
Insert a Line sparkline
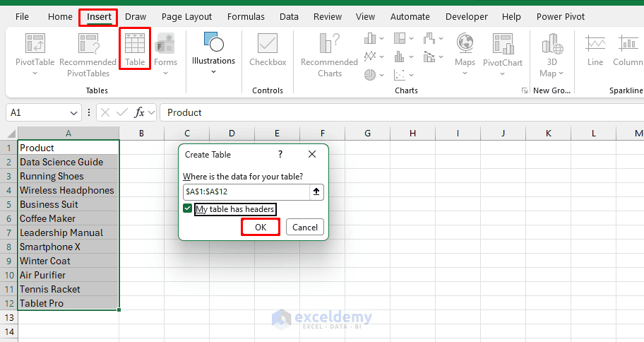pos(595,50)
